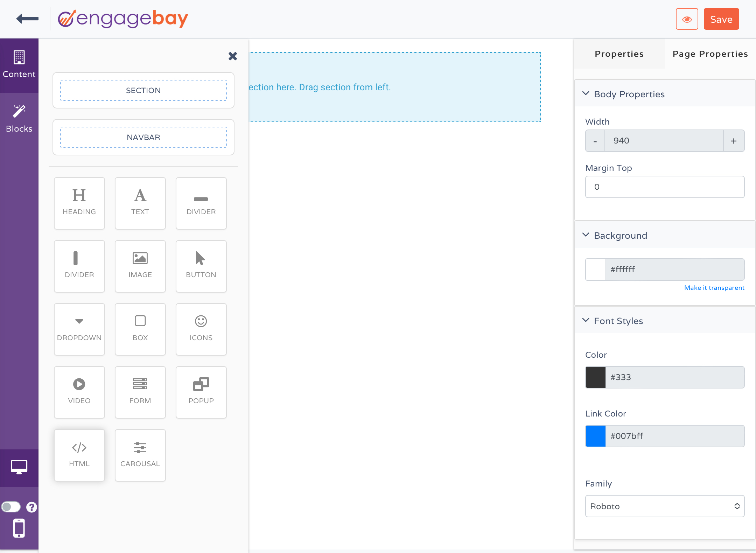The width and height of the screenshot is (756, 553).
Task: Click the EngageBay logo
Action: click(x=123, y=19)
